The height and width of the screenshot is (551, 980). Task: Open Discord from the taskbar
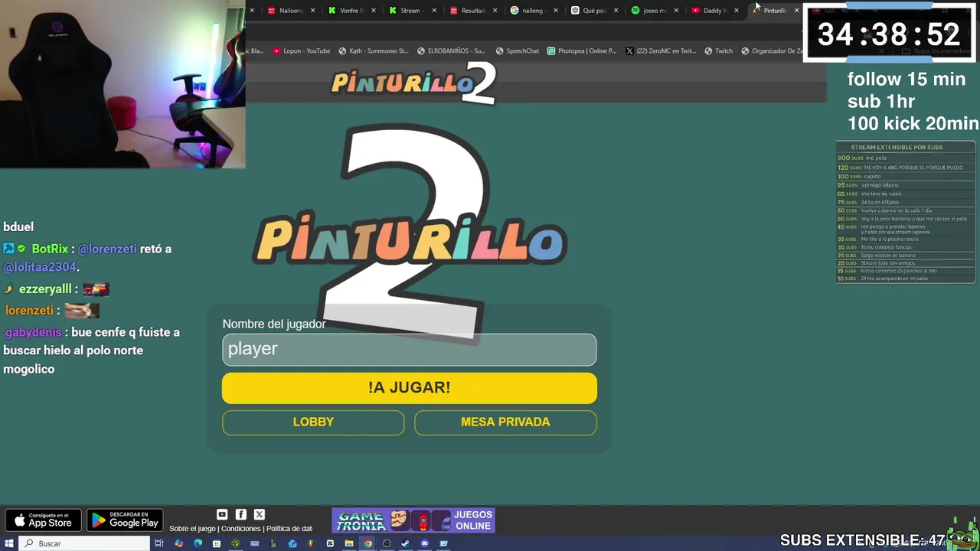(424, 543)
